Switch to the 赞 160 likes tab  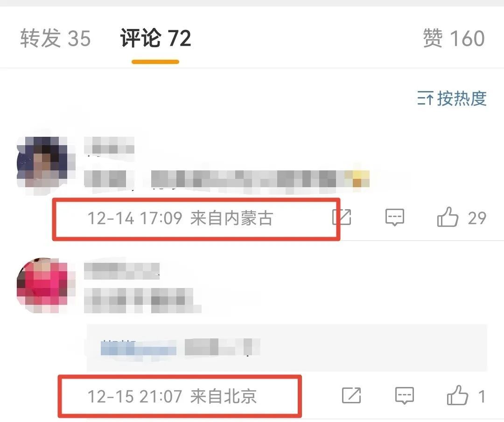click(454, 38)
